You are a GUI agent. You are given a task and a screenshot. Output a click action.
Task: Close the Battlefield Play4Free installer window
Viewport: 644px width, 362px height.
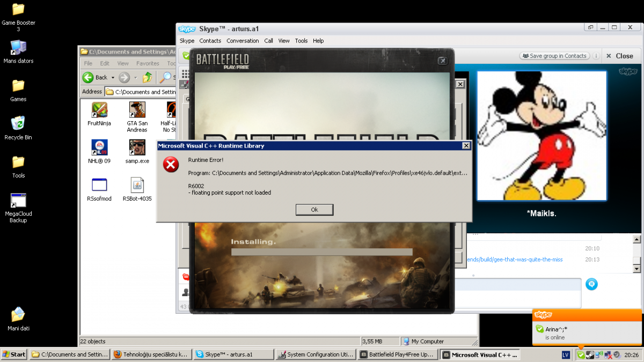(442, 61)
